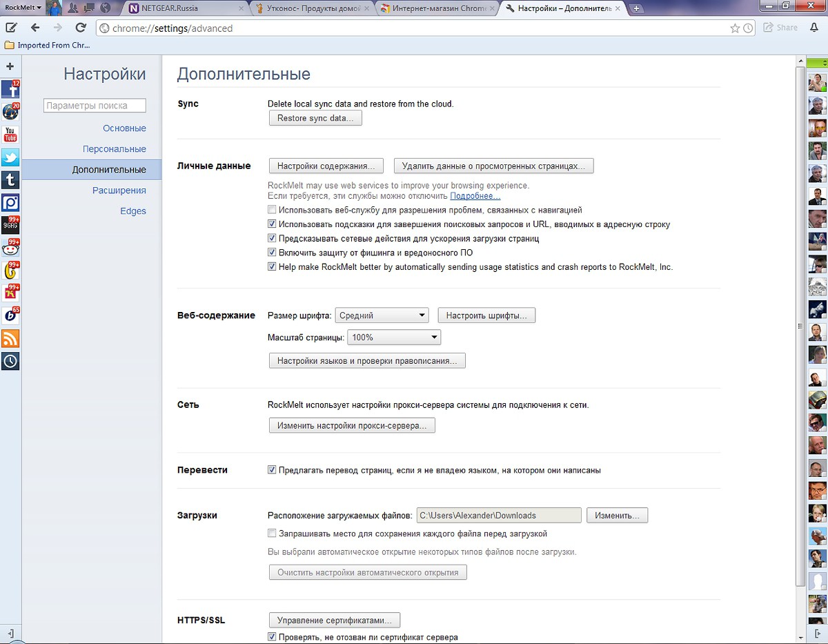Bookmark this page with the star icon
This screenshot has height=644, width=828.
pyautogui.click(x=735, y=28)
